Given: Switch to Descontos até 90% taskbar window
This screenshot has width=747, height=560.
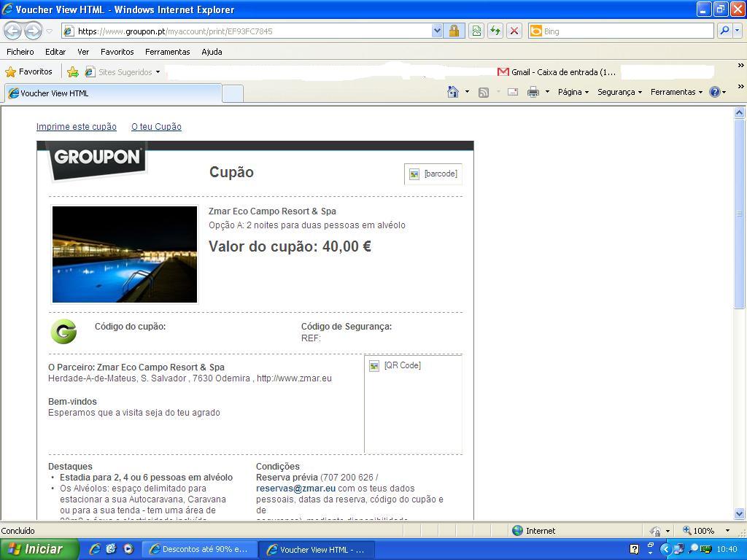Looking at the screenshot, I should (200, 549).
